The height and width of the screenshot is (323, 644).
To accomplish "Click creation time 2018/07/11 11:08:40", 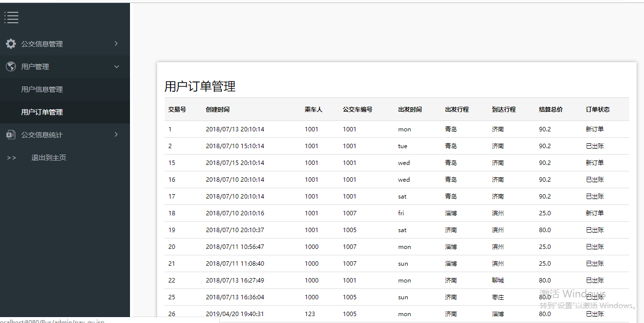I will tap(235, 264).
